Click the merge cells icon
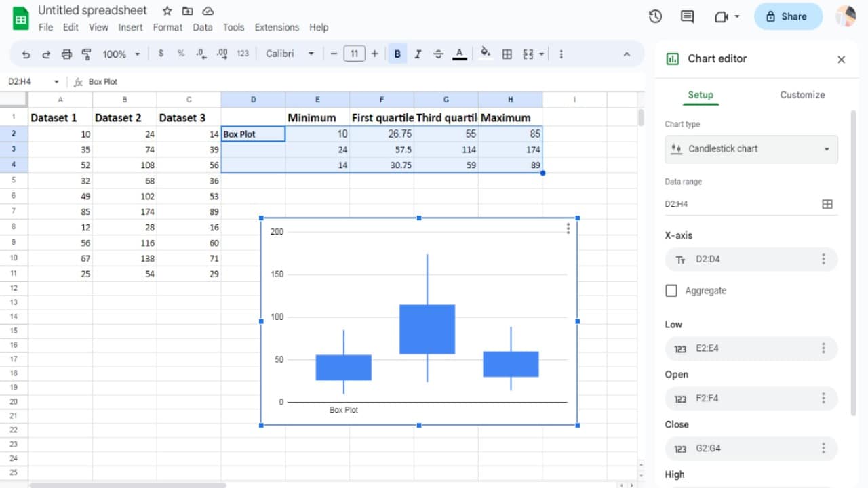The image size is (868, 488). pos(528,54)
